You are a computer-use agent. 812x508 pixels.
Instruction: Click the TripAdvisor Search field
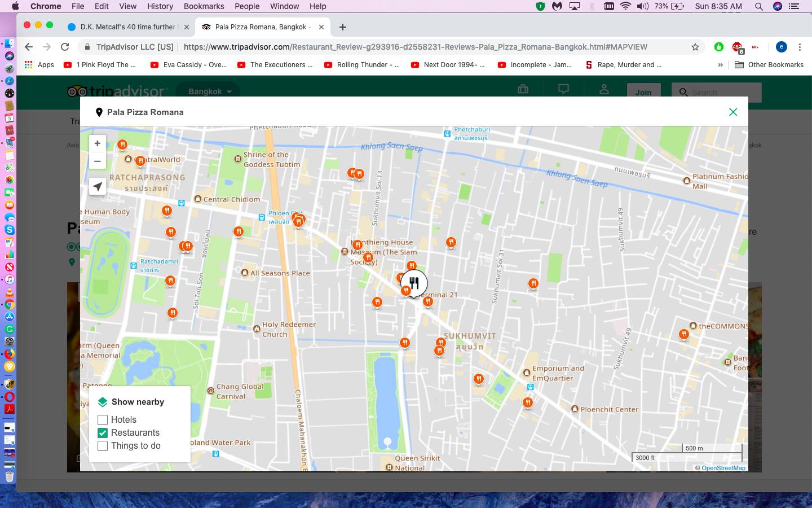coord(717,92)
